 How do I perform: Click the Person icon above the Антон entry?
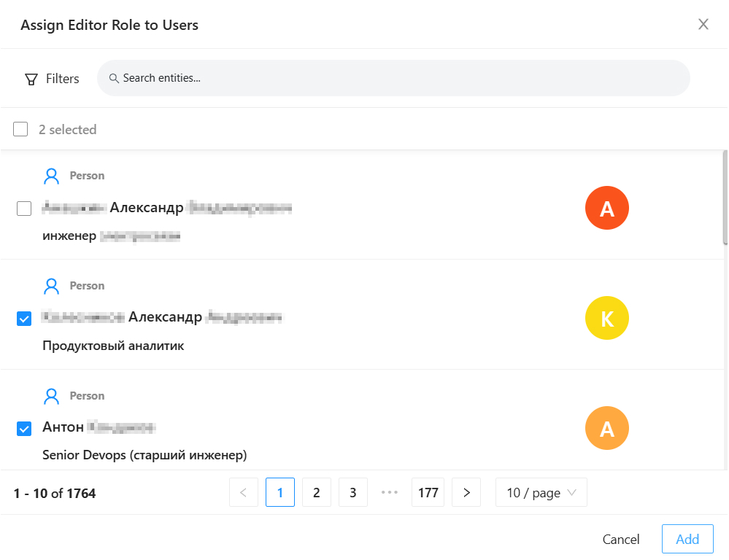pyautogui.click(x=51, y=396)
